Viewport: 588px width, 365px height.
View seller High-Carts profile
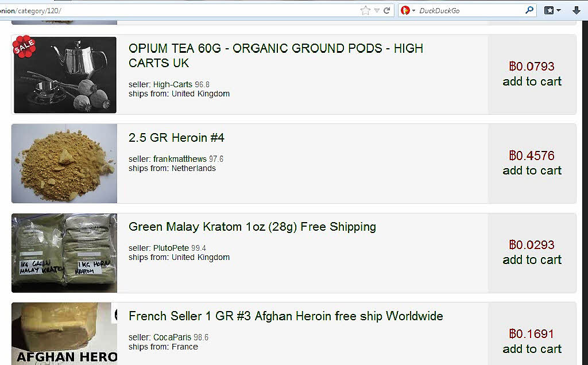172,84
